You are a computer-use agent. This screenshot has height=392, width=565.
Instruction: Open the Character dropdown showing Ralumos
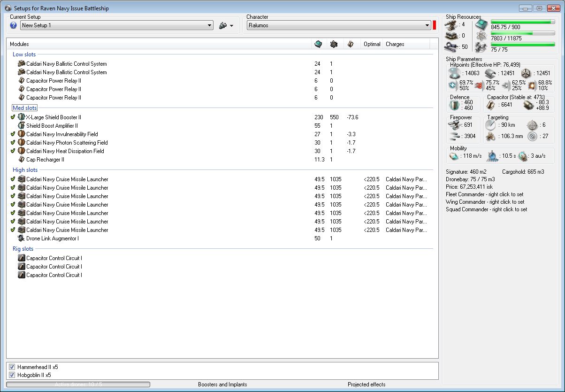tap(339, 25)
